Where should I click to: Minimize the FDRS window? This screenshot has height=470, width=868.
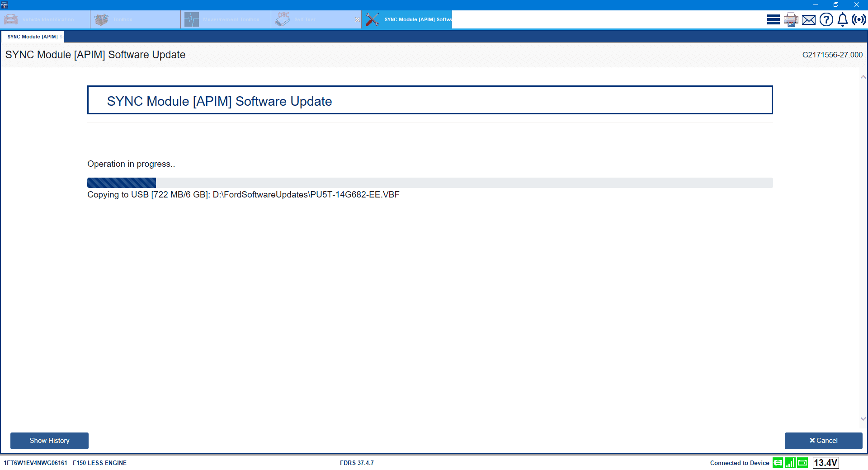(x=816, y=5)
